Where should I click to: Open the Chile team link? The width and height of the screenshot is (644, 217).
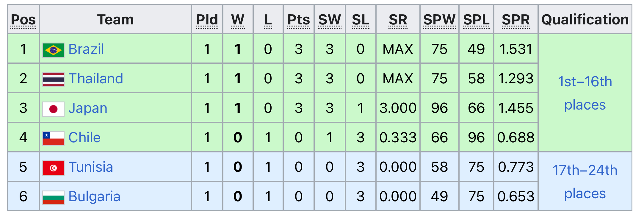point(84,138)
